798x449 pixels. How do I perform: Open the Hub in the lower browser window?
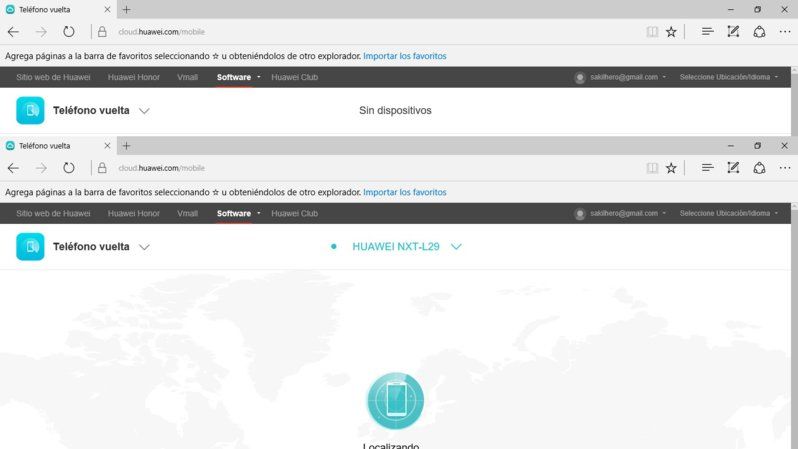(707, 167)
